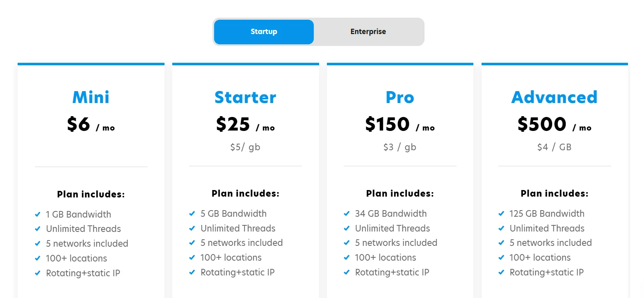Select the Starter plan heading
Viewport: 644px width, 298px height.
pos(245,97)
